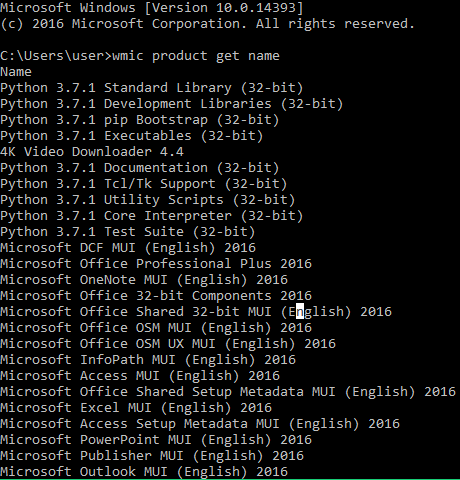
Task: Click the highlighted cursor block in English
Action: [x=300, y=311]
